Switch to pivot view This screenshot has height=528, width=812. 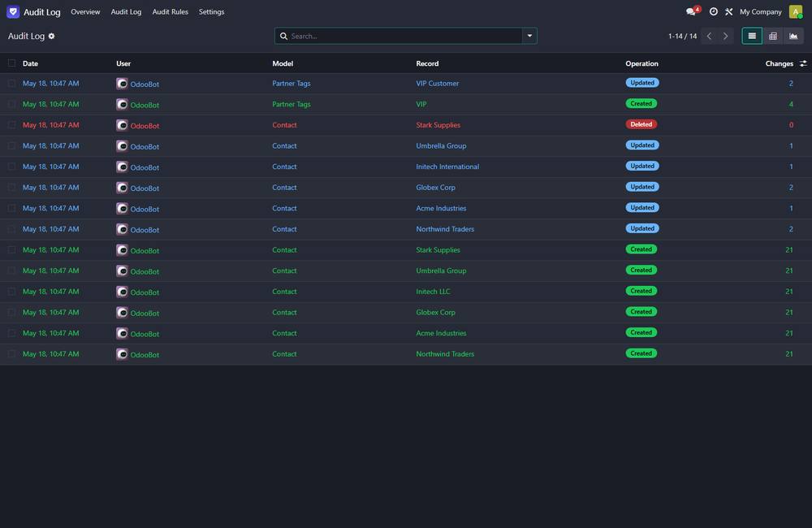pos(773,36)
